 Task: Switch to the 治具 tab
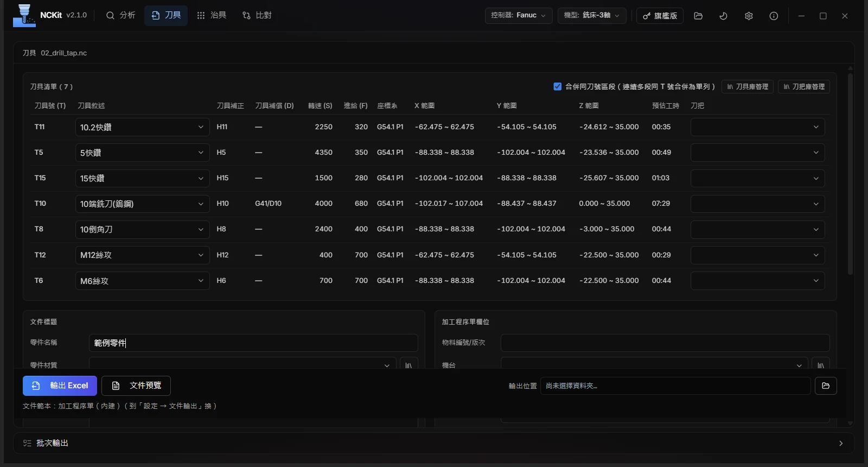pyautogui.click(x=212, y=15)
